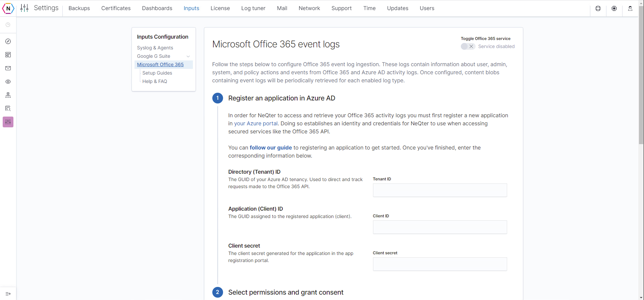Click the Settings sliders icon in header
Image resolution: width=644 pixels, height=300 pixels.
24,8
